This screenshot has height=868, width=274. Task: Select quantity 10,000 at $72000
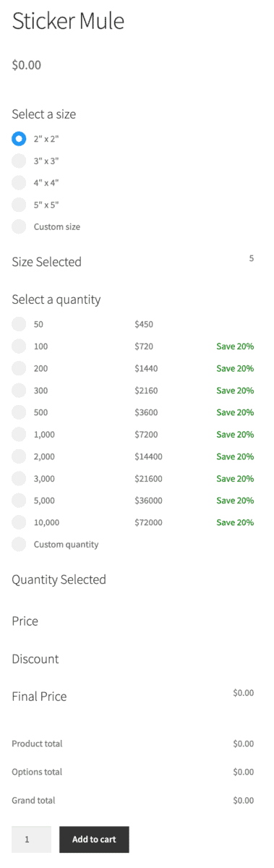pos(19,522)
